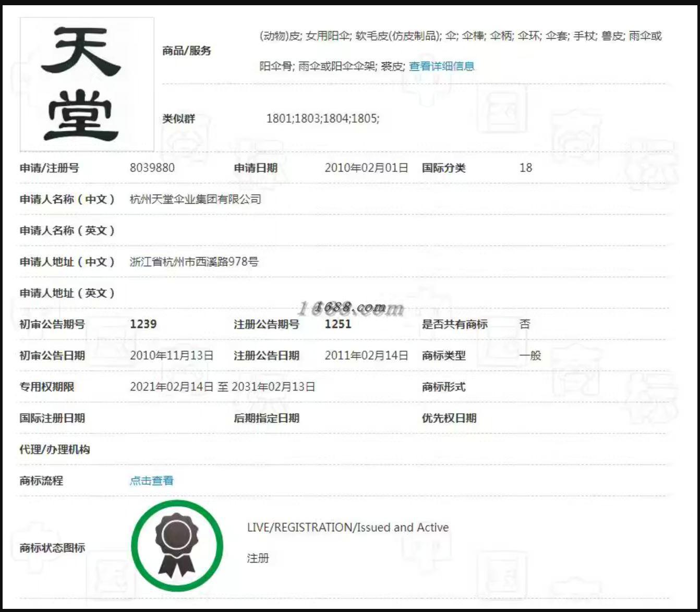This screenshot has width=700, height=612.
Task: Select the 注册 status text
Action: pyautogui.click(x=258, y=558)
